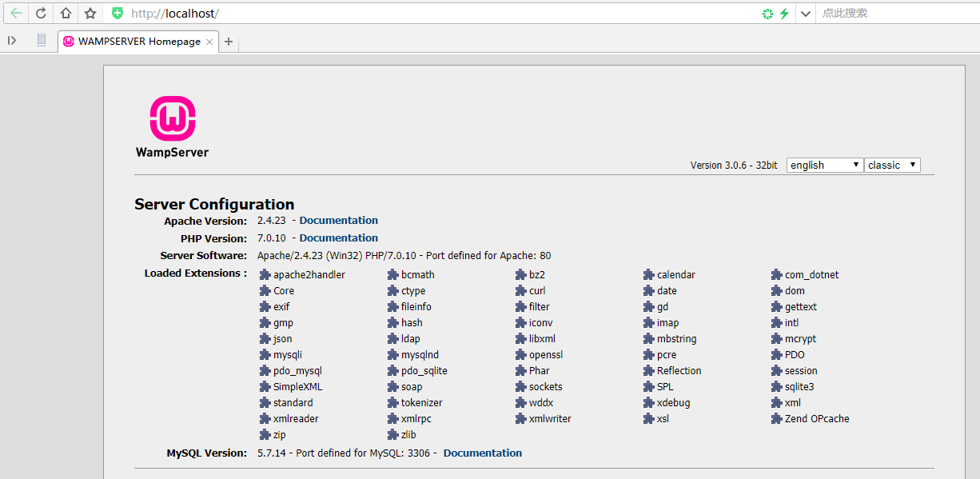This screenshot has width=980, height=479.
Task: Click the puzzle icon beside openssl
Action: point(521,355)
